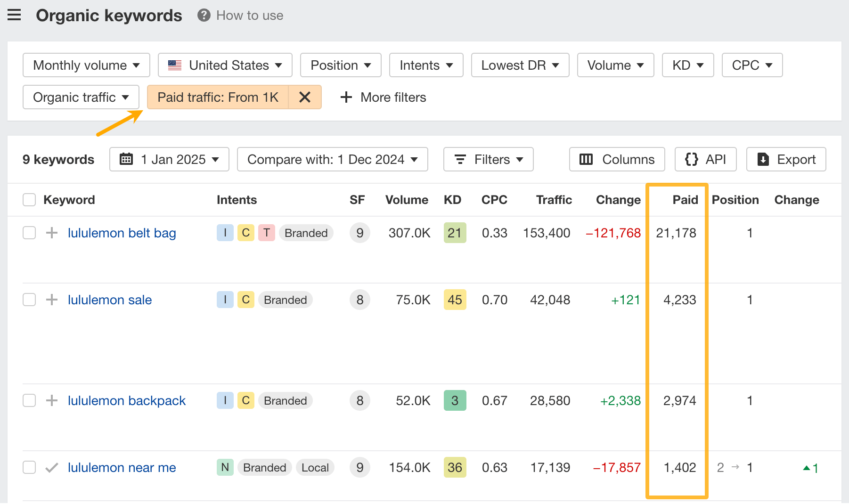This screenshot has height=504, width=849.
Task: Click the SF badge for lululemon belt bag
Action: point(359,233)
